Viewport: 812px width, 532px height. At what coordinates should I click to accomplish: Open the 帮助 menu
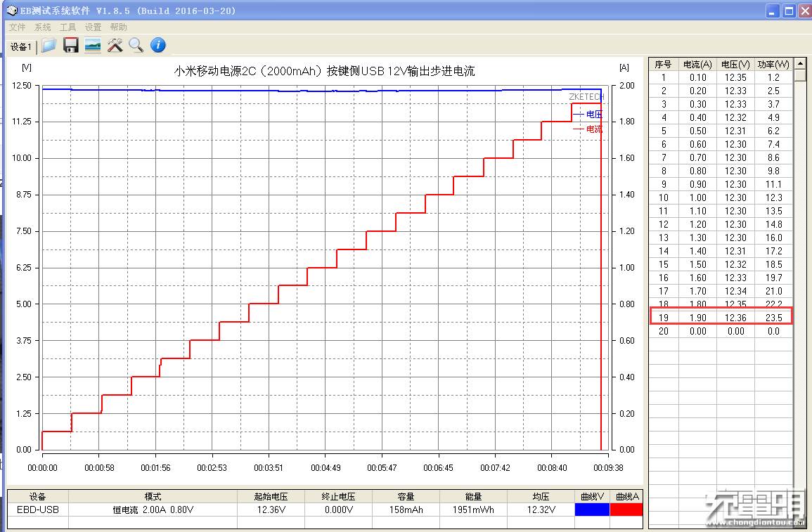click(119, 27)
